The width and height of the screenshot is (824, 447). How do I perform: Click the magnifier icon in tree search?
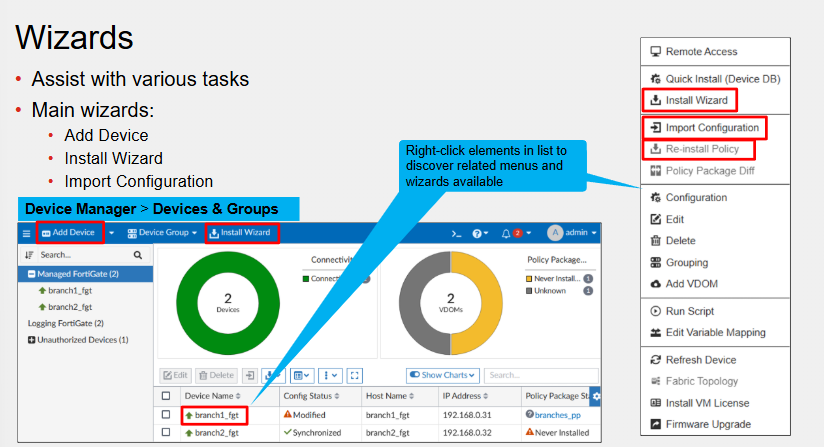[x=138, y=255]
